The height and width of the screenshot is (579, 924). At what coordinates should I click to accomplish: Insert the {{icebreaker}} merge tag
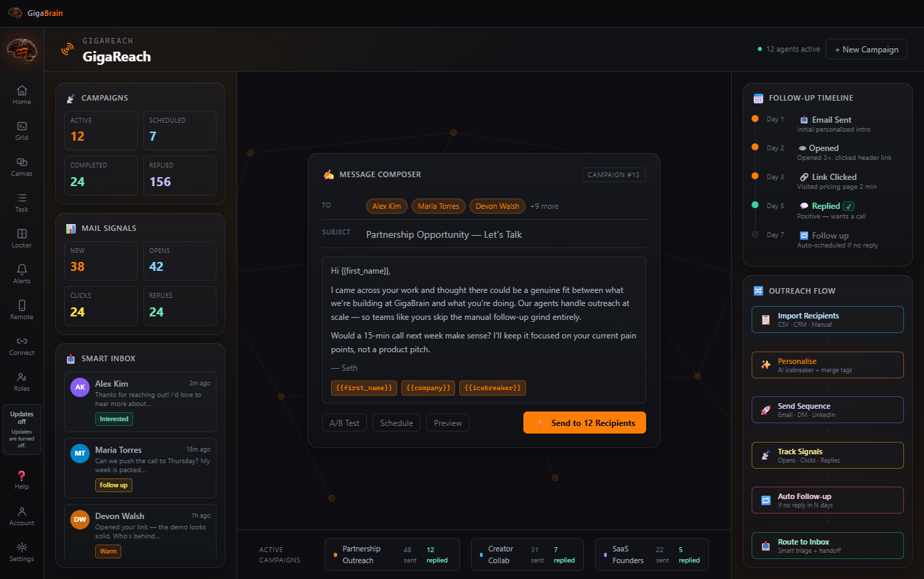(492, 388)
